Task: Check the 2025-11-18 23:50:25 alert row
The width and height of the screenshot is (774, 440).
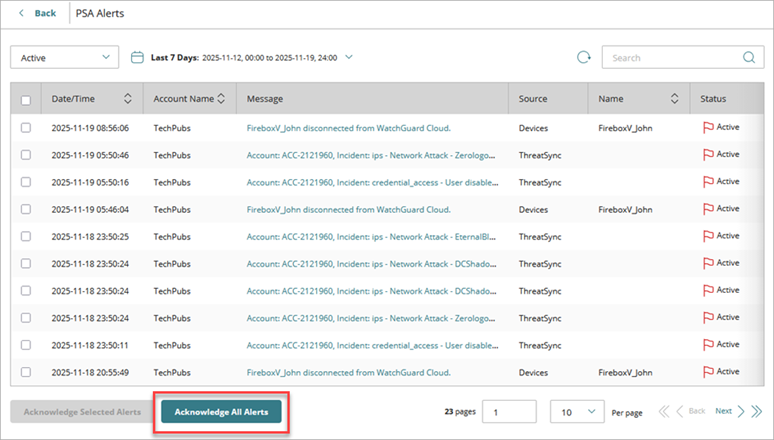Action: click(26, 237)
